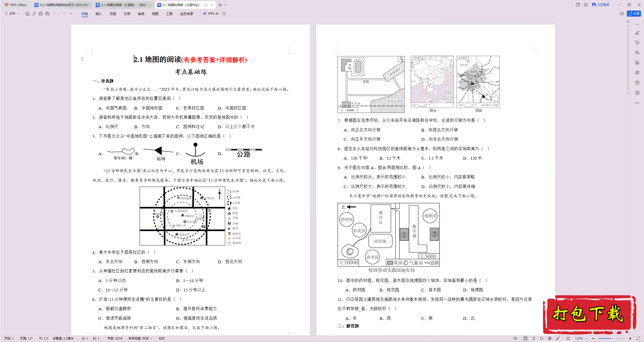Open the spell check 拼写检查 dropdown
This screenshot has width=644, height=342.
tap(140, 338)
